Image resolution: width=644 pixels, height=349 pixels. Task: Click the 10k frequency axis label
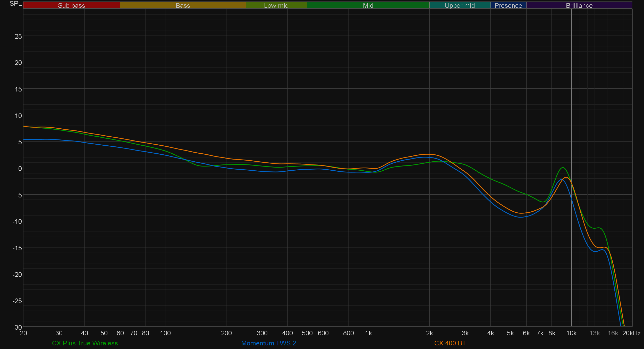(x=571, y=333)
